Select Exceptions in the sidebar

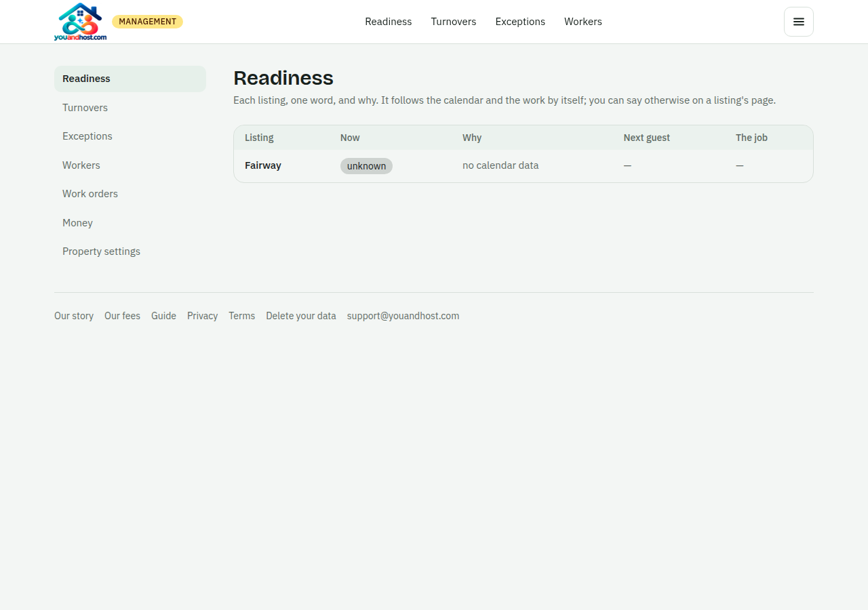click(130, 136)
